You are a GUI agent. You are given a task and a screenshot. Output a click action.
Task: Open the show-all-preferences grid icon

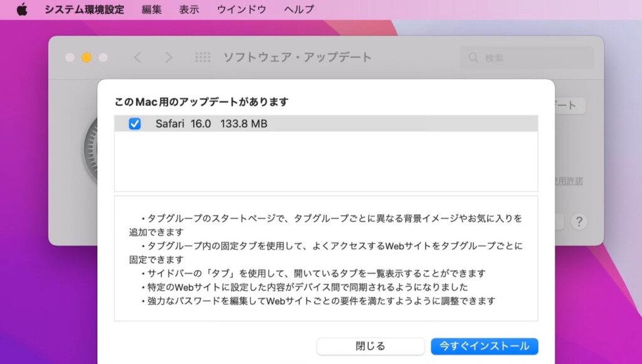pos(202,57)
